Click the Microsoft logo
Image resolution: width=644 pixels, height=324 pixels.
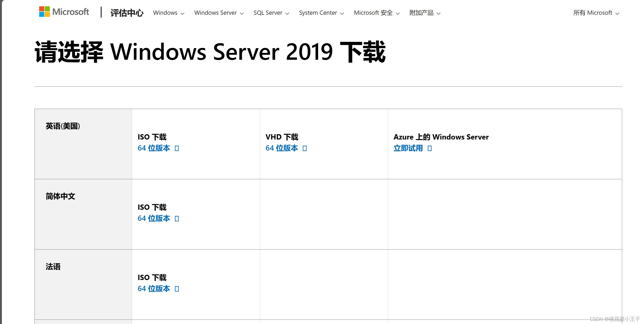pyautogui.click(x=64, y=12)
